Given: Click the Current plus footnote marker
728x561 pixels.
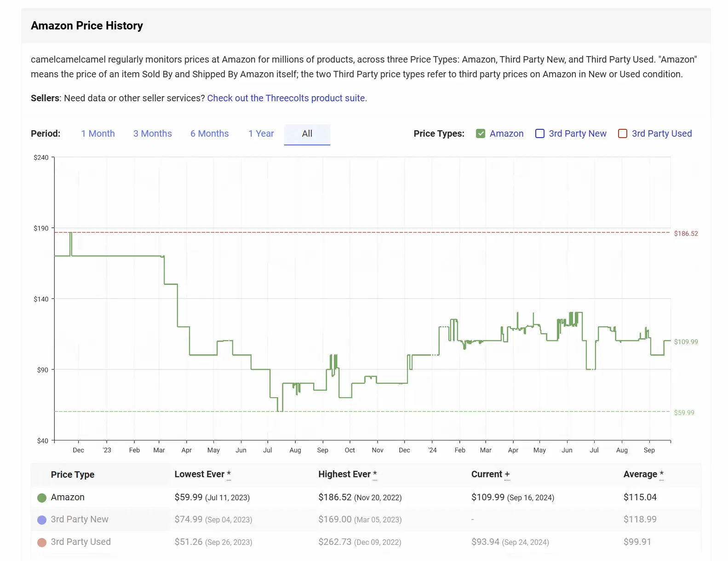Looking at the screenshot, I should tap(507, 474).
